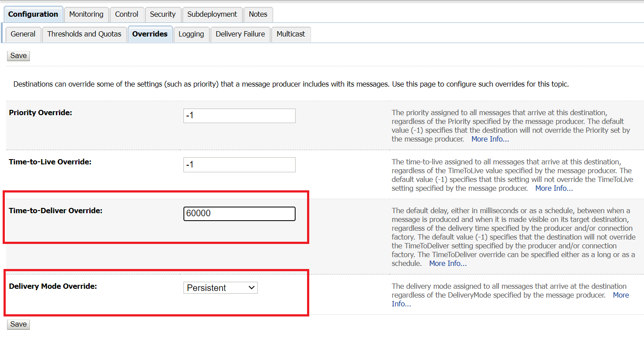Switch to the Multicast subtab
Screen dimensions: 644x338
click(291, 34)
